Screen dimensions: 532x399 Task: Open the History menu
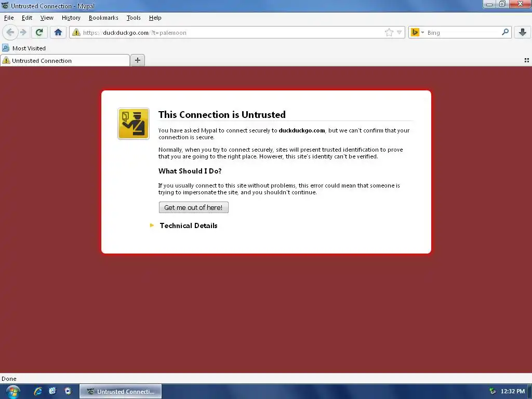tap(71, 18)
